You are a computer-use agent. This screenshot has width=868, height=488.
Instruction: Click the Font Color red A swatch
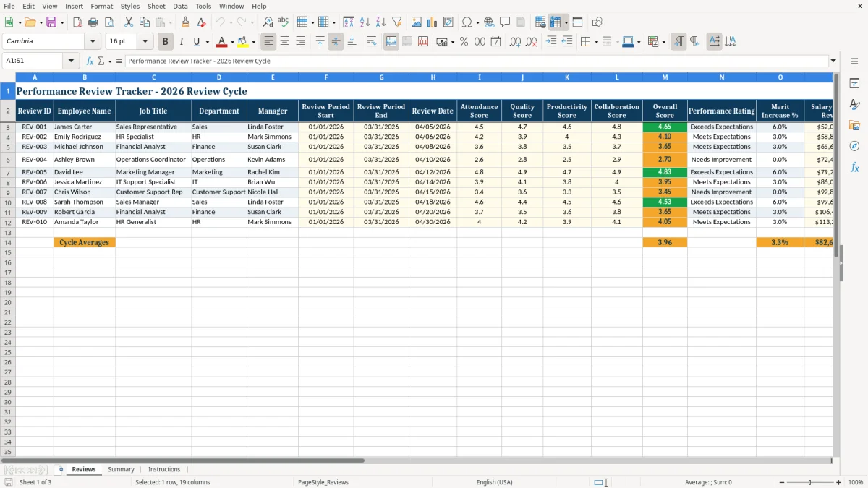tap(222, 42)
